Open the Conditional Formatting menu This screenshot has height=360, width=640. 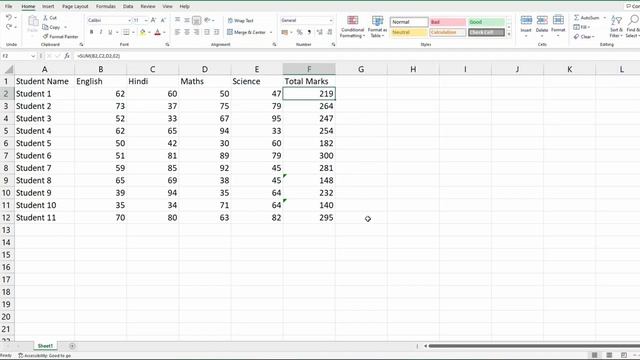(x=353, y=27)
